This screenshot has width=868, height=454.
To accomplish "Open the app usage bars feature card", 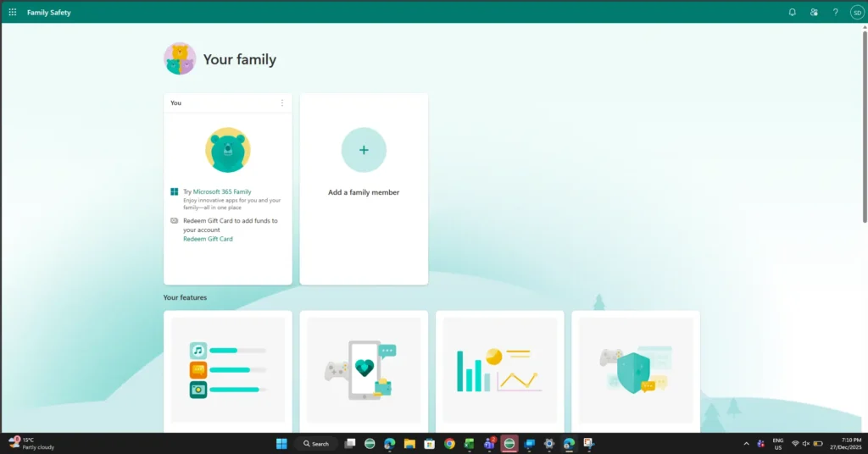I will (x=227, y=370).
